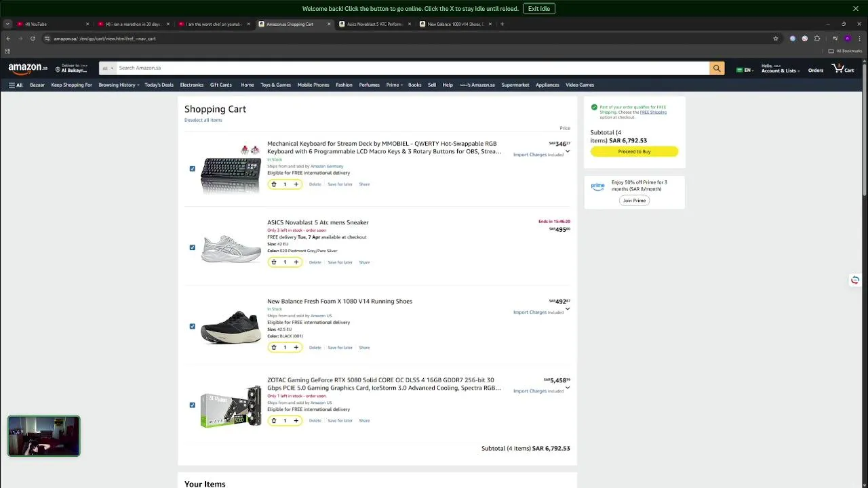Click plus icon for Mechanical Keyboard quantity

296,184
